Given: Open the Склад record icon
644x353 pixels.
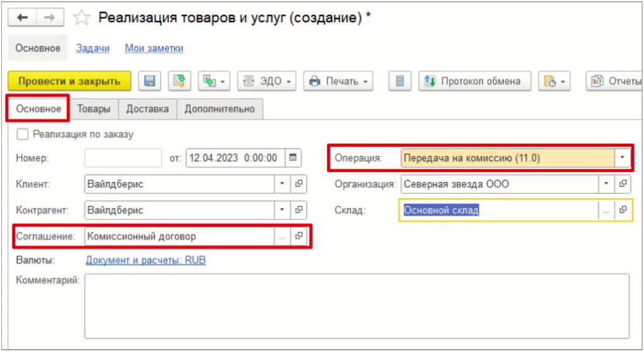Looking at the screenshot, I should [623, 210].
